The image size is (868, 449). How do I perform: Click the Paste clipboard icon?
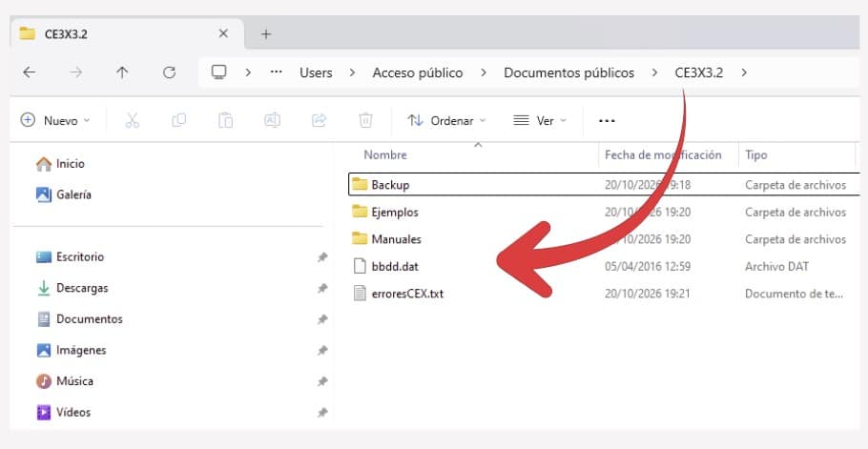pyautogui.click(x=225, y=120)
